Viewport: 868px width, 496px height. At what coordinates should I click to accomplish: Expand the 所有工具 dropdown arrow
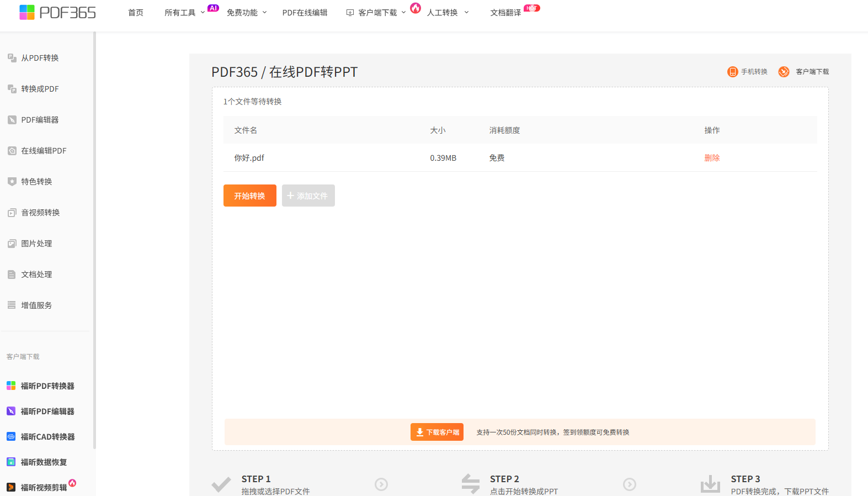pyautogui.click(x=203, y=12)
